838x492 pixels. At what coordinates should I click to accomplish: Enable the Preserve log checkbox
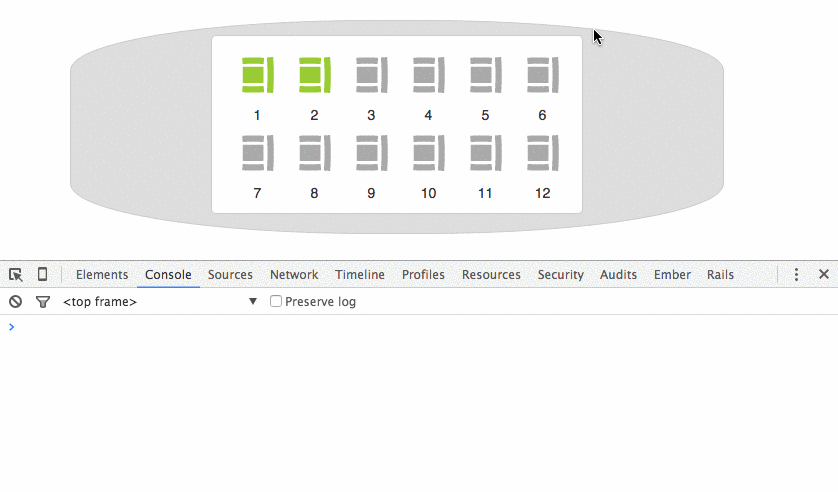pos(276,301)
